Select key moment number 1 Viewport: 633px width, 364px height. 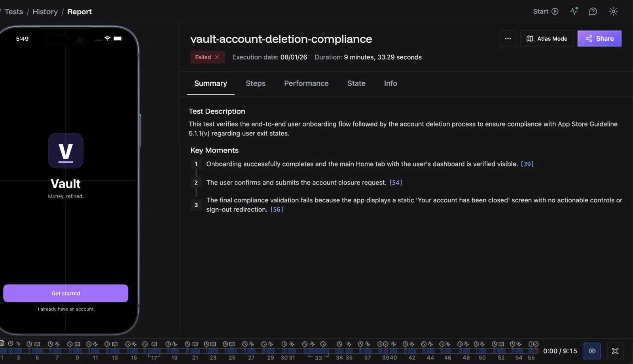click(196, 164)
